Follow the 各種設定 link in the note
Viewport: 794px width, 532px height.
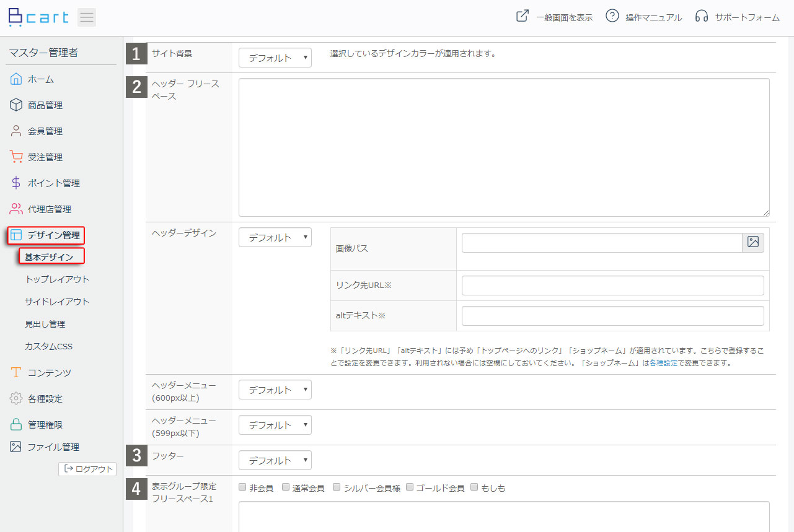click(664, 364)
